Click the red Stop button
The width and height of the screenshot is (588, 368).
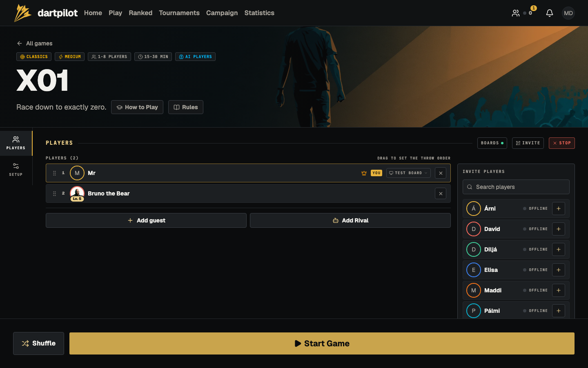point(562,143)
